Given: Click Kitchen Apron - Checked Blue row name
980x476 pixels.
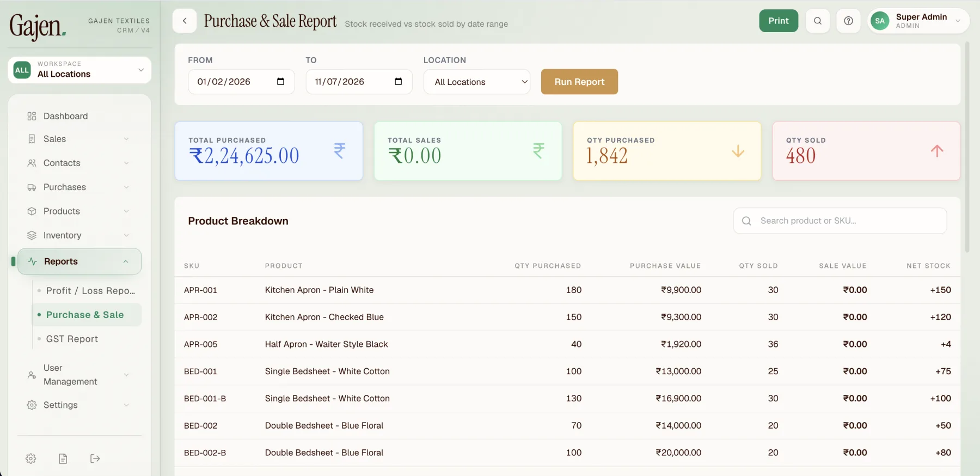Looking at the screenshot, I should tap(324, 317).
